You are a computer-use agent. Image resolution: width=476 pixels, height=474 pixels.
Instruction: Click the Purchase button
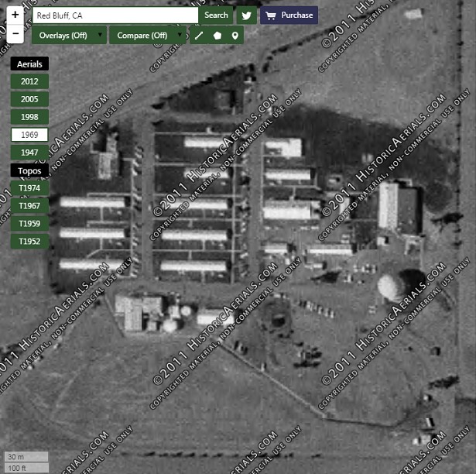coord(289,15)
